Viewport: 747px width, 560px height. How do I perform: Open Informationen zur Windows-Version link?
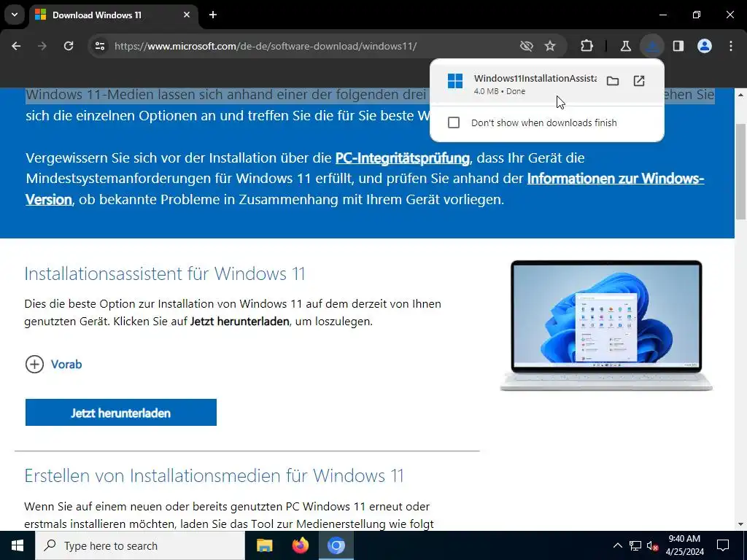pyautogui.click(x=365, y=189)
